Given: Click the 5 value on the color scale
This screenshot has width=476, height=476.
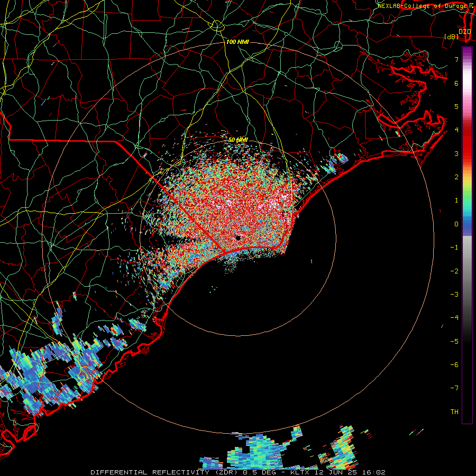Looking at the screenshot, I should click(456, 106).
